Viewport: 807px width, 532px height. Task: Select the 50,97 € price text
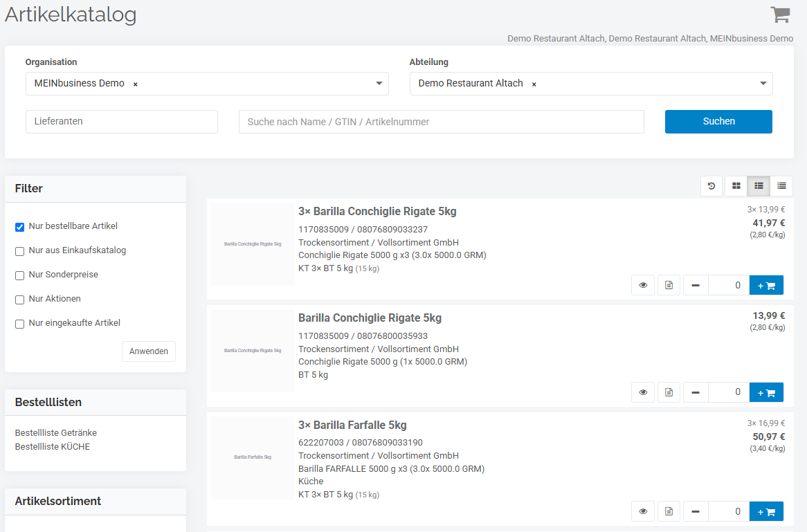click(768, 437)
